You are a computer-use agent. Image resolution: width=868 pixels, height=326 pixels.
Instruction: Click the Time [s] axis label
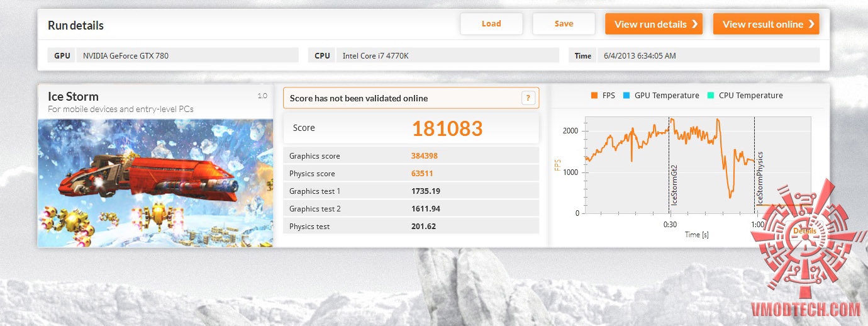coord(696,235)
